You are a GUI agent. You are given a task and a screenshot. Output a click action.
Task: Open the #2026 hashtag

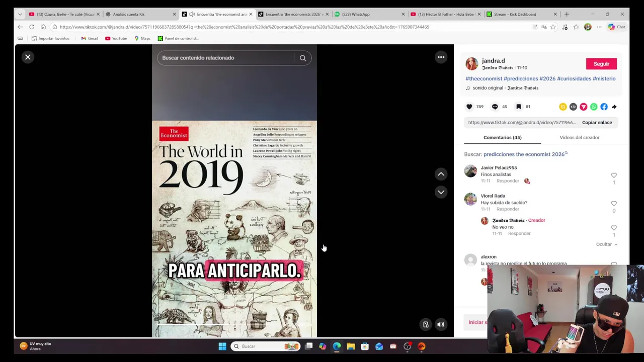(x=547, y=78)
